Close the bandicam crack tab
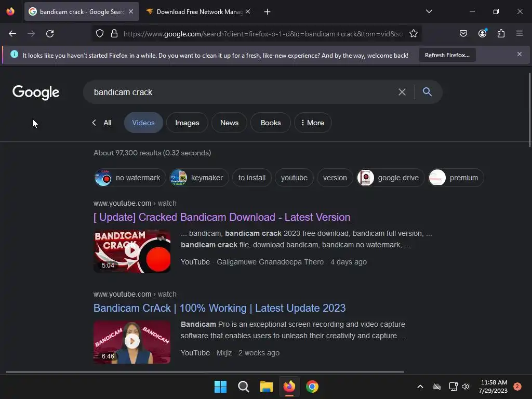532x399 pixels. point(131,11)
